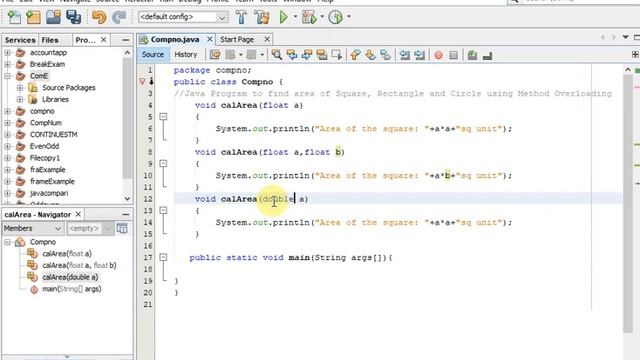Switch to the Services tab

click(20, 40)
